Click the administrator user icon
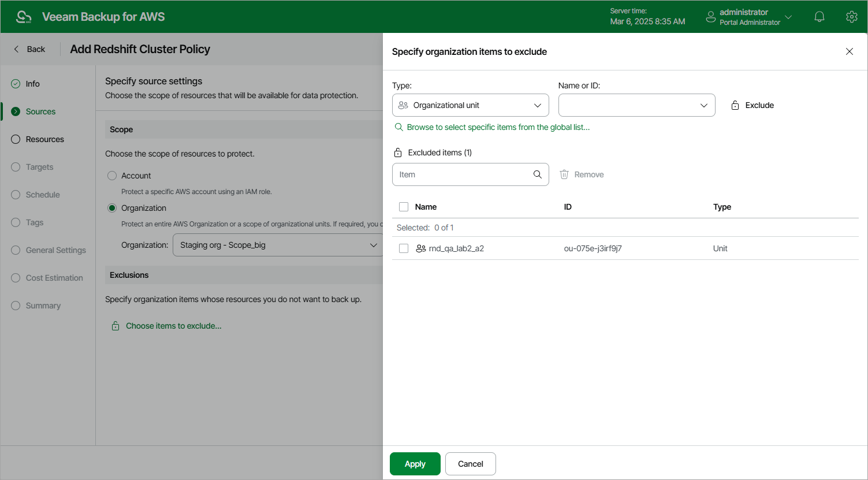The image size is (868, 480). point(710,17)
